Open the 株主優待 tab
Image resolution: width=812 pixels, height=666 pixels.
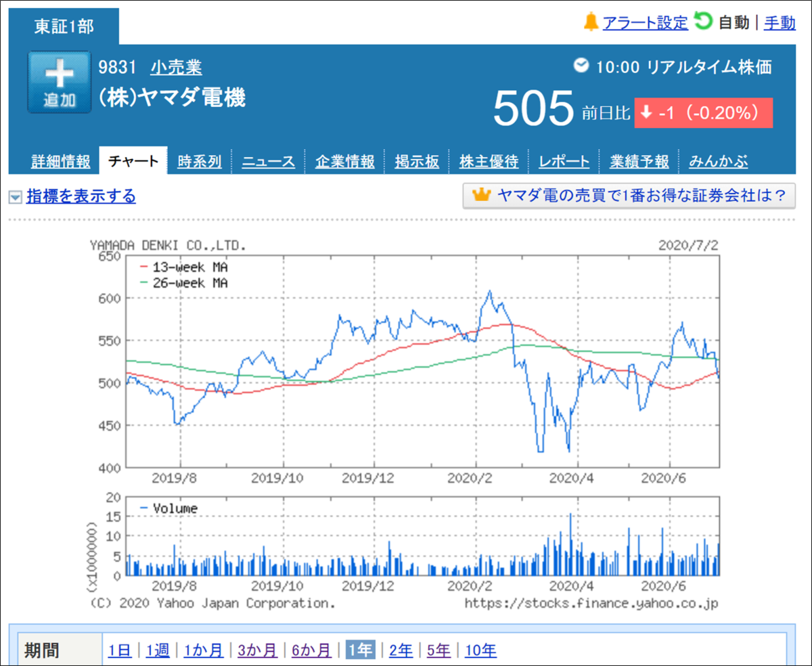click(489, 162)
